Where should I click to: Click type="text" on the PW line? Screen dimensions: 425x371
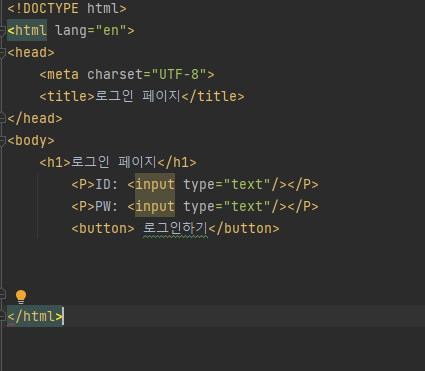point(227,206)
